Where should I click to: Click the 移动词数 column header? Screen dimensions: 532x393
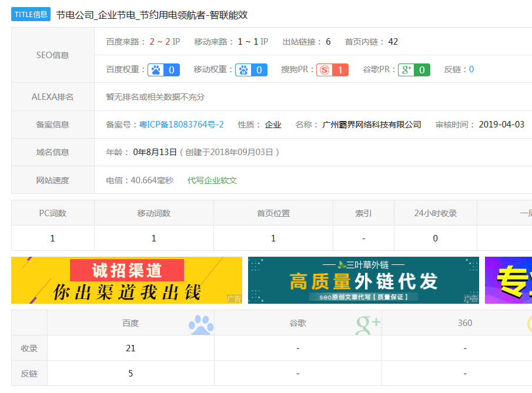coord(153,213)
